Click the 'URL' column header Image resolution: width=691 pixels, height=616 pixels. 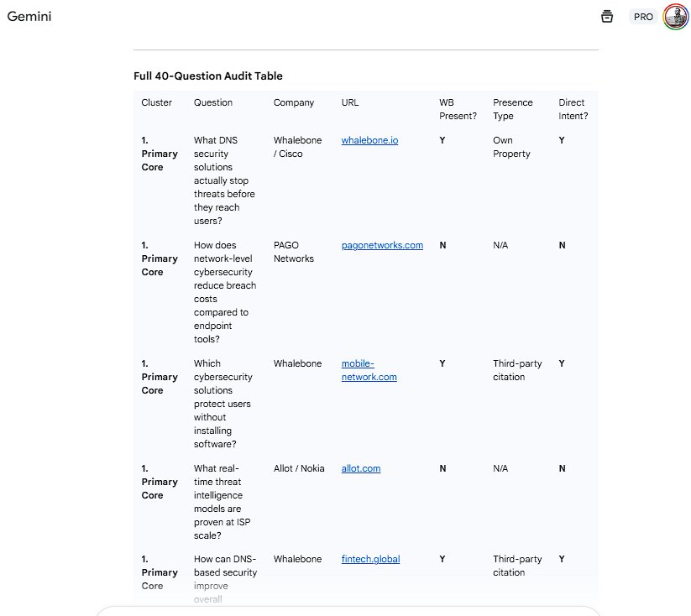click(x=350, y=102)
